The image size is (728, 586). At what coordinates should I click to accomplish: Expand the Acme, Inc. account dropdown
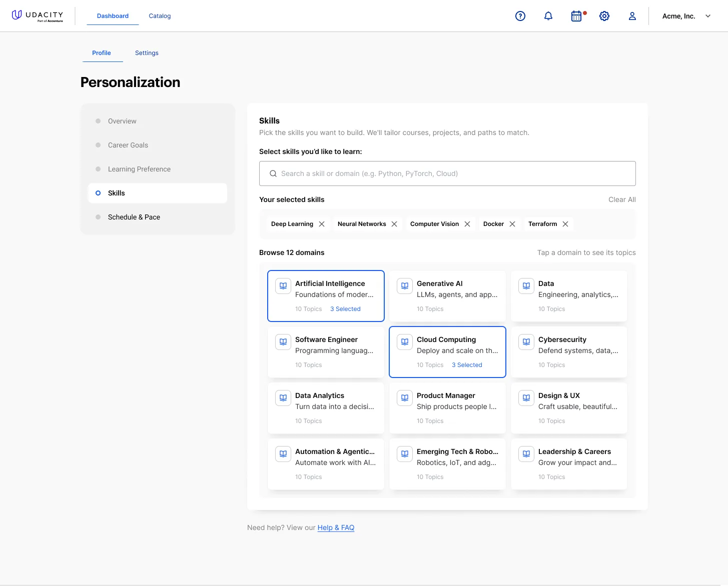[686, 16]
